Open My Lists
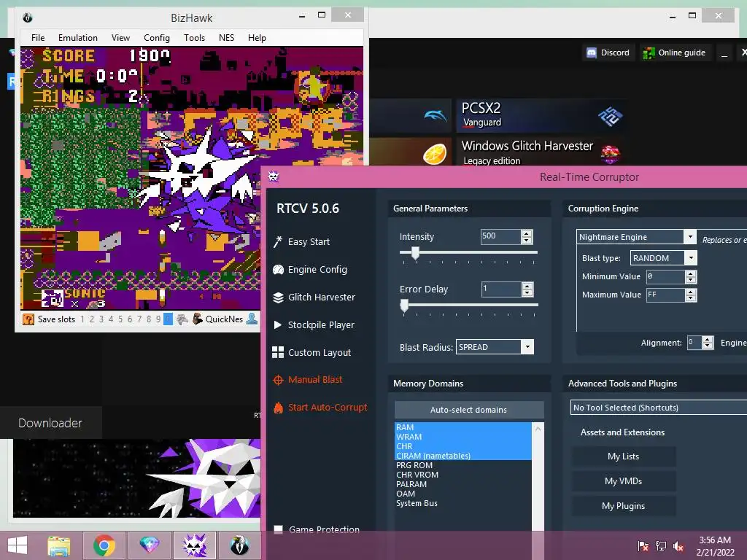This screenshot has width=747, height=560. click(623, 456)
